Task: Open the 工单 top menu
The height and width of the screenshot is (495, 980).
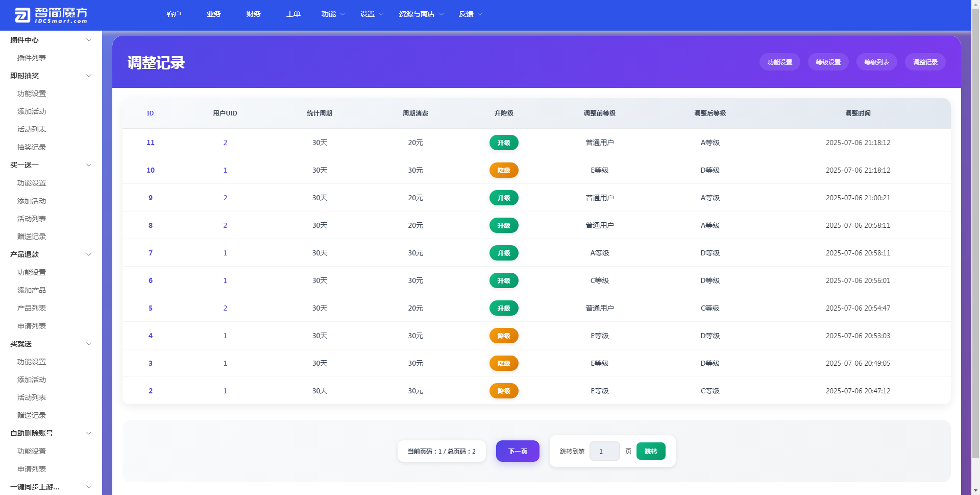Action: click(293, 14)
